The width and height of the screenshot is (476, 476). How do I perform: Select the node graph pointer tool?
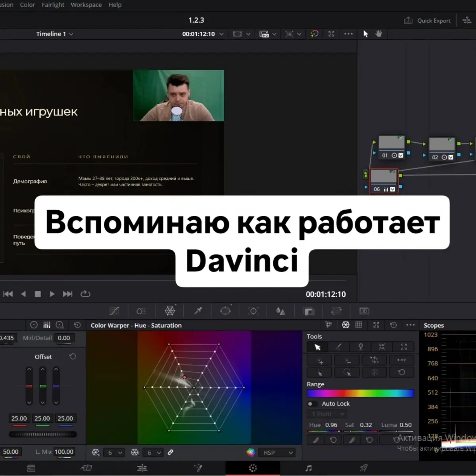(x=366, y=34)
